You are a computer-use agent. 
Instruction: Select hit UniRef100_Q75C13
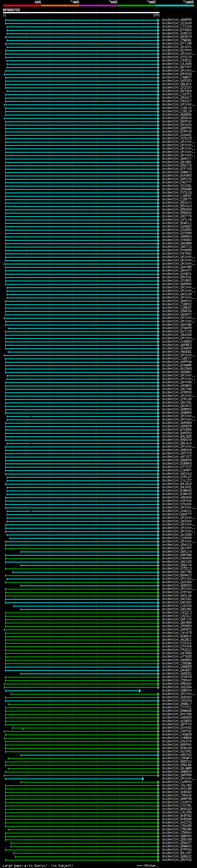177,569
